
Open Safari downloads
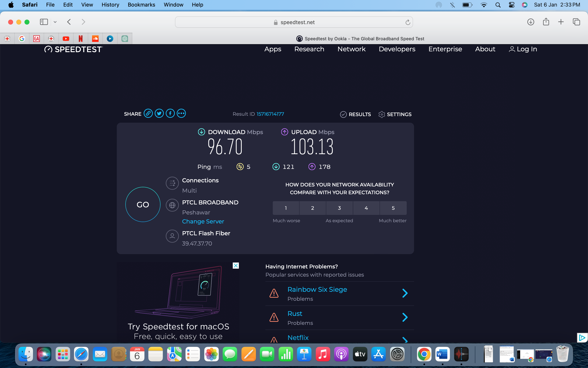531,22
